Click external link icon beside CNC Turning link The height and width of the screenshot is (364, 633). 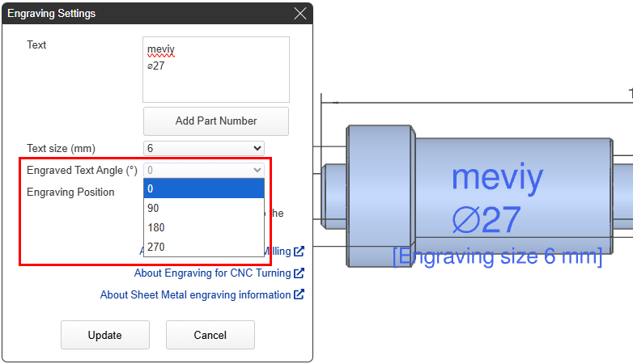pyautogui.click(x=299, y=273)
